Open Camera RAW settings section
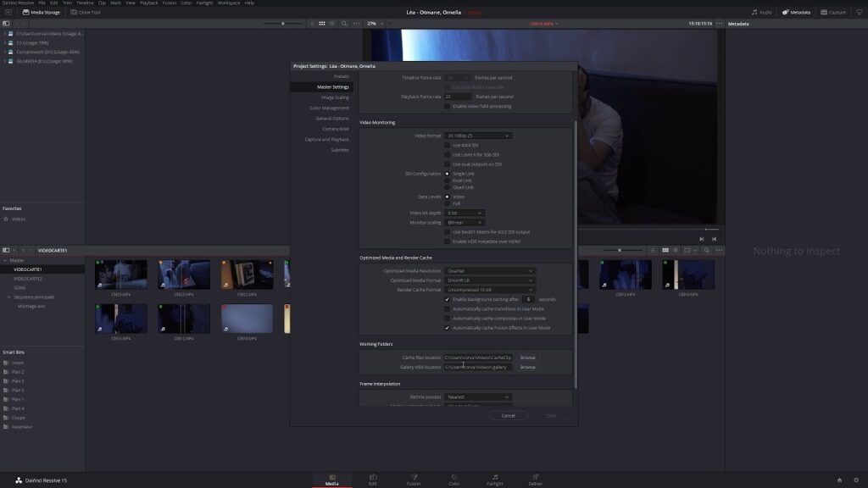This screenshot has width=868, height=488. click(x=336, y=129)
